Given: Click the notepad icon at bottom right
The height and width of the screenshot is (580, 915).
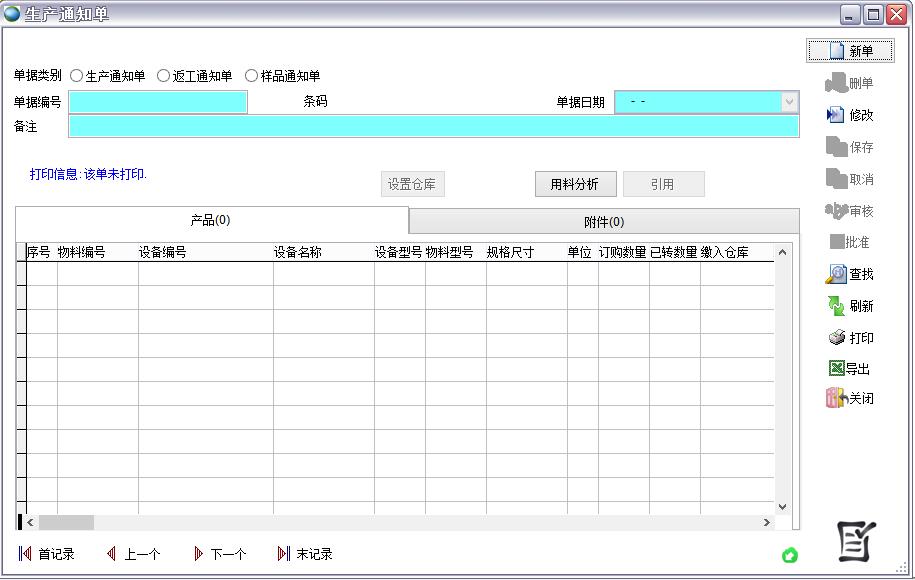Looking at the screenshot, I should point(856,541).
